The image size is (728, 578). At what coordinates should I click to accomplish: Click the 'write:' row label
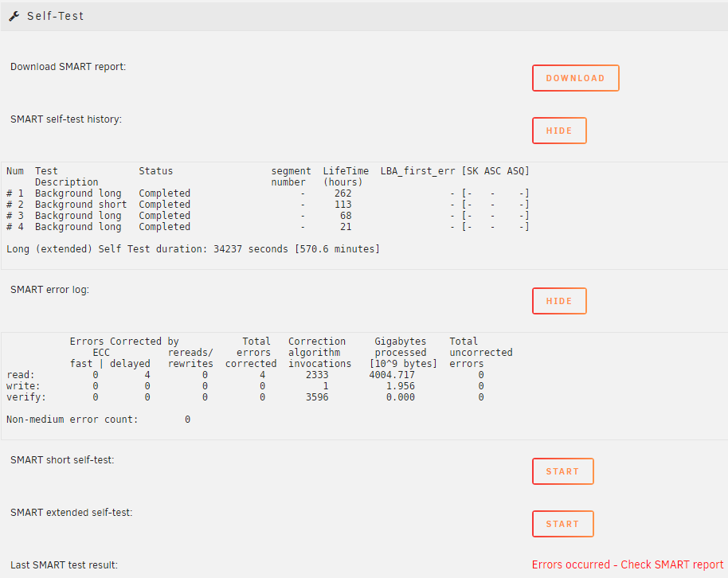pos(24,386)
